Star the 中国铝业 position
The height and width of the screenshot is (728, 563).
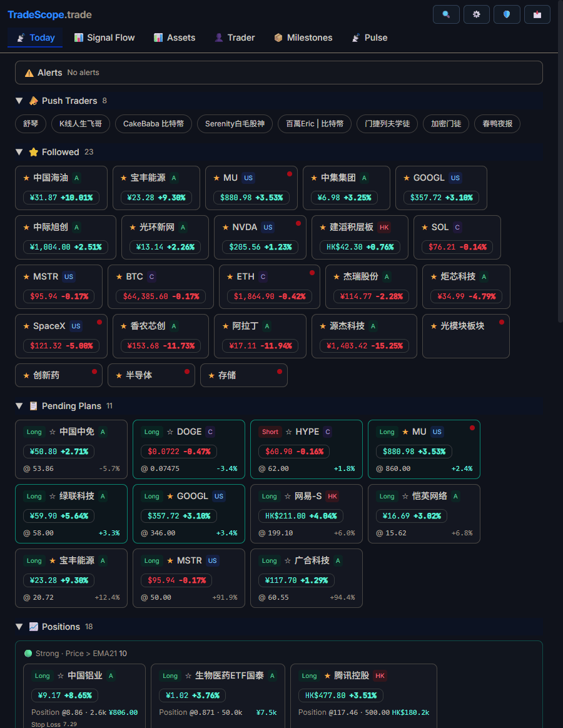point(61,676)
